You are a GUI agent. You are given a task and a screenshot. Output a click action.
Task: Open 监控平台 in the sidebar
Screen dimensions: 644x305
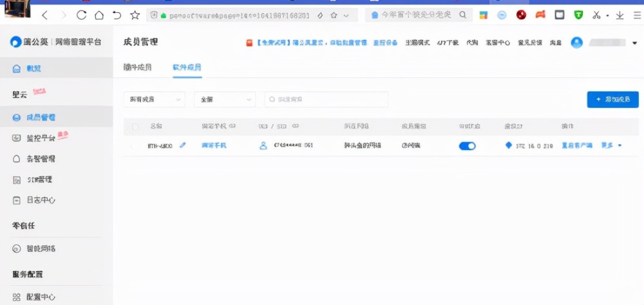tap(39, 138)
